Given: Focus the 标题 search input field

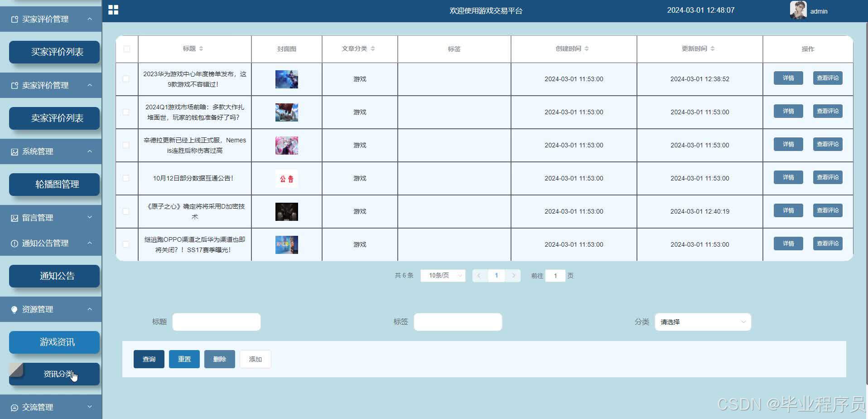Looking at the screenshot, I should point(217,322).
